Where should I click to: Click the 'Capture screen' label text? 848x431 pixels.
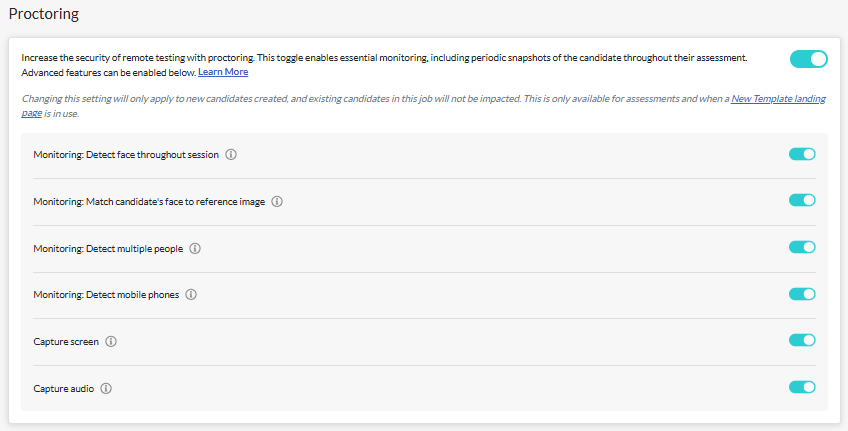click(x=66, y=342)
